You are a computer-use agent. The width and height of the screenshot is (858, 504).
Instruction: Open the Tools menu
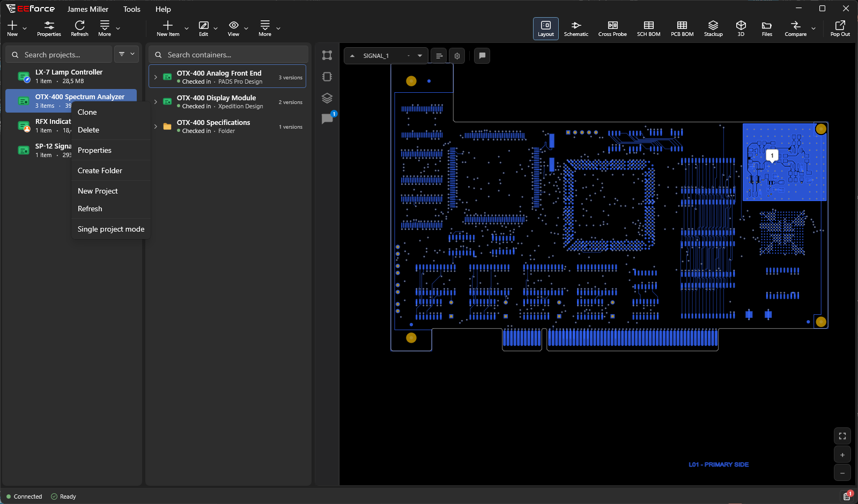pyautogui.click(x=131, y=9)
